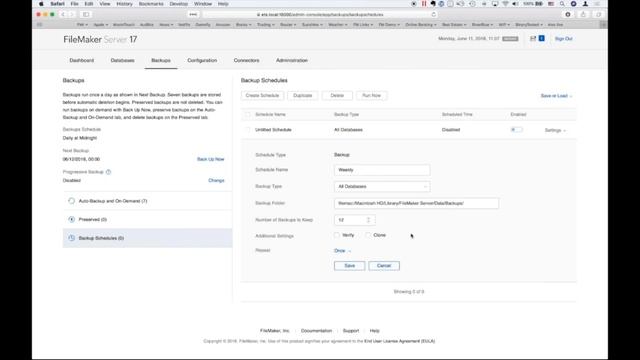Click the Create Schedule button

262,96
